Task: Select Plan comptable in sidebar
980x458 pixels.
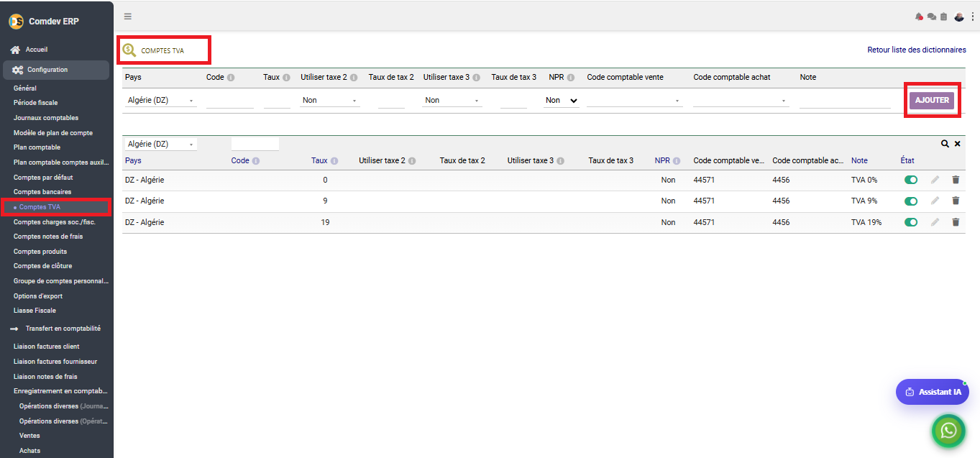Action: pyautogui.click(x=37, y=147)
